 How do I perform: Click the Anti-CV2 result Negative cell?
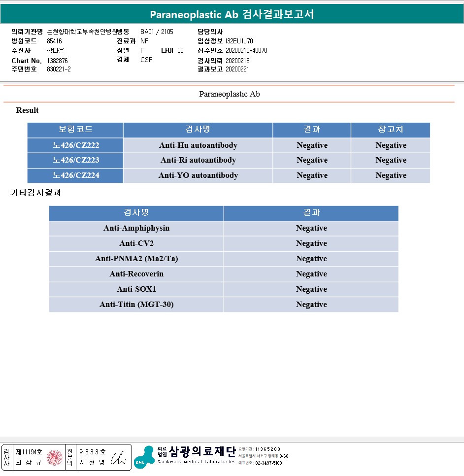(311, 243)
